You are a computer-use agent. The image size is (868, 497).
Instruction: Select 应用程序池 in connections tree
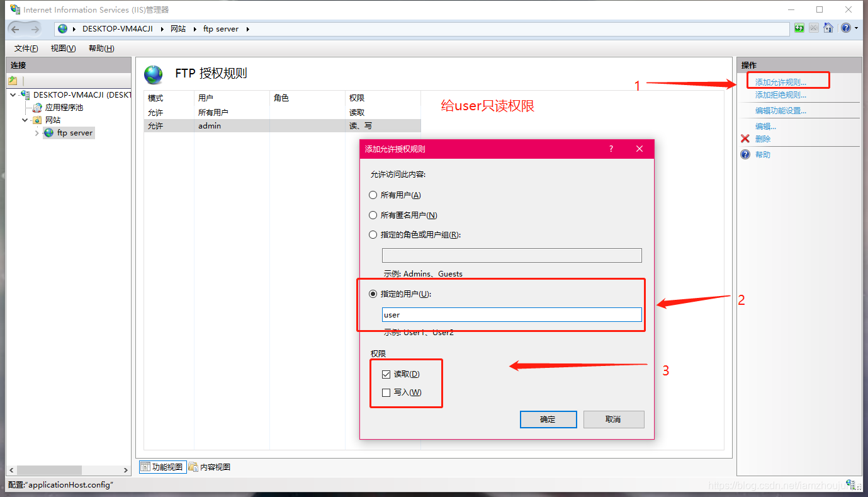pyautogui.click(x=64, y=108)
